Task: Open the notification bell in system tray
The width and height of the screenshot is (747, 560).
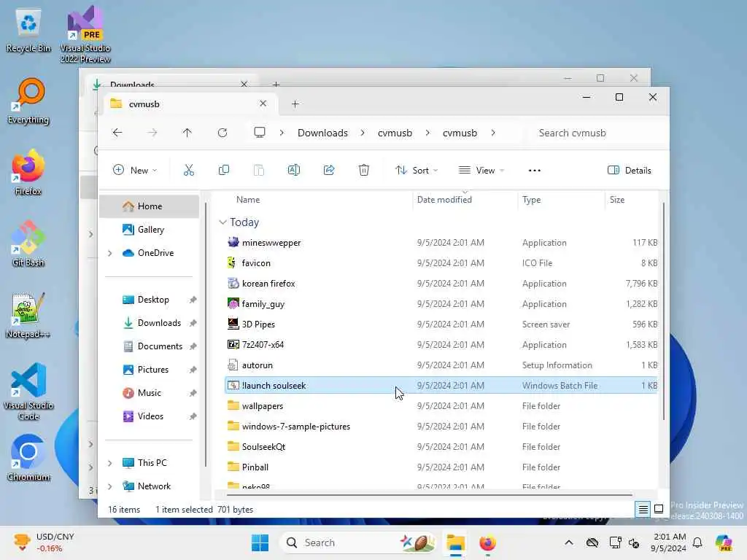Action: pos(697,542)
